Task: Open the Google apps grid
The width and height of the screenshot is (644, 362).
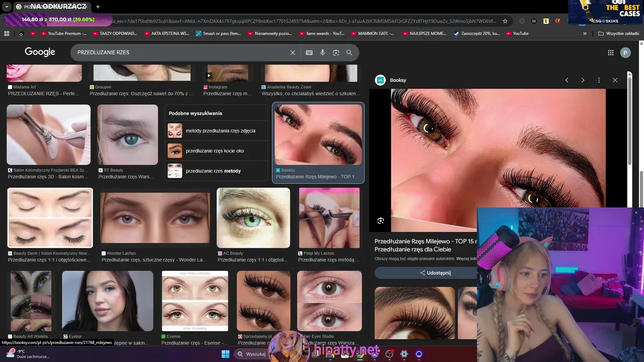Action: 610,53
